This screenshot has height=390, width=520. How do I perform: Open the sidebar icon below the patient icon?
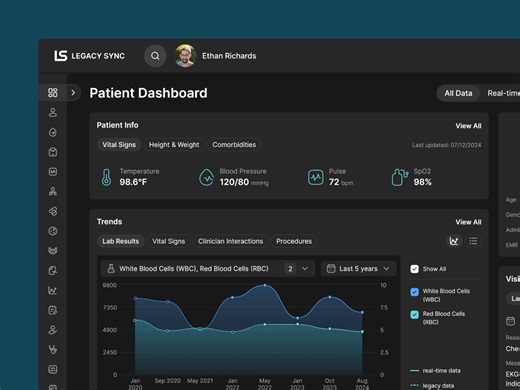(x=53, y=132)
